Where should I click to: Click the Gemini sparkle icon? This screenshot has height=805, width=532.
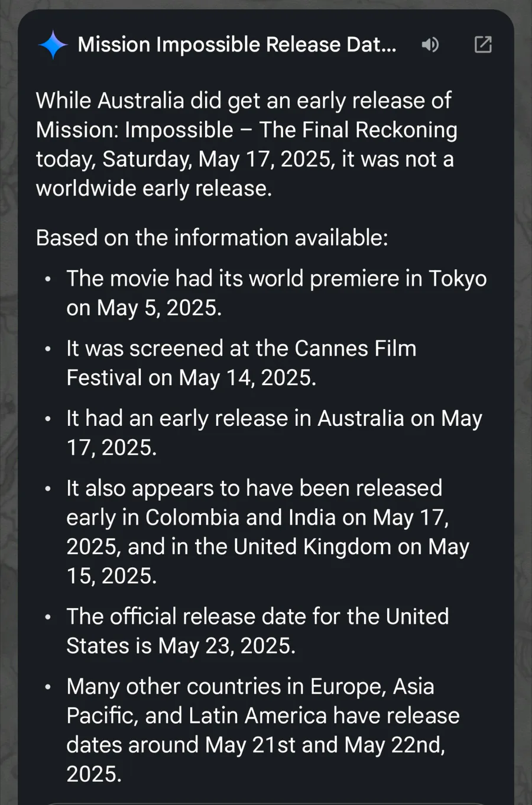[53, 45]
